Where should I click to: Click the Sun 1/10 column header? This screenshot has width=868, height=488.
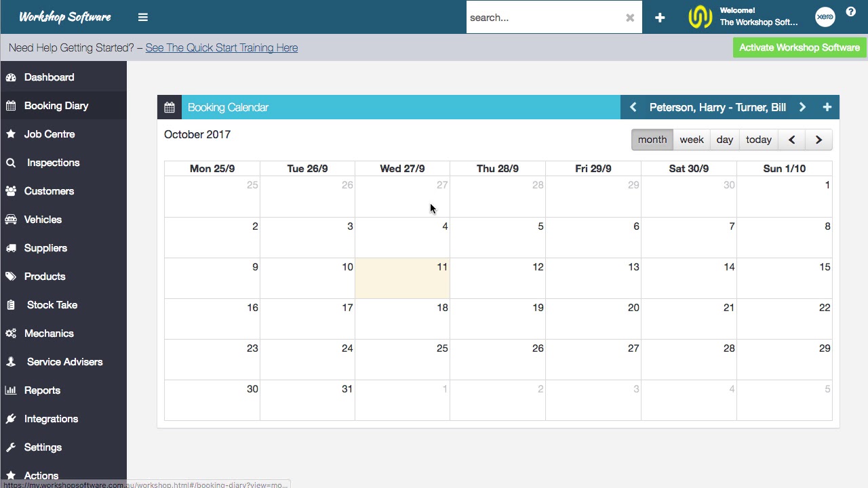[x=785, y=168]
